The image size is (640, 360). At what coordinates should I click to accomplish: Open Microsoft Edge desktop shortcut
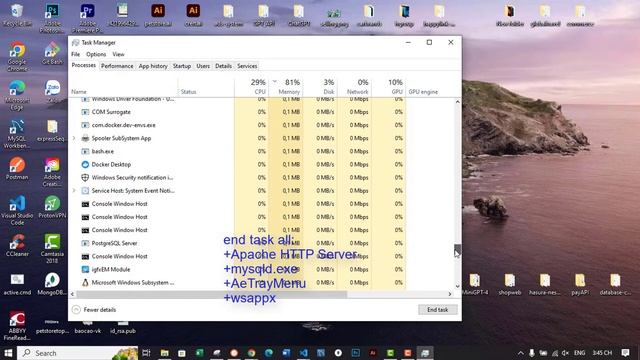tap(17, 95)
